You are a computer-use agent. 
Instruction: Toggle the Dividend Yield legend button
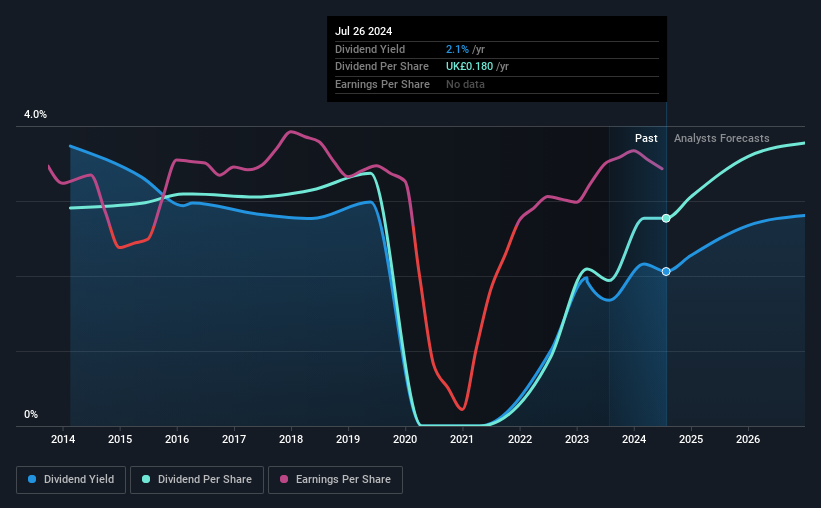71,480
